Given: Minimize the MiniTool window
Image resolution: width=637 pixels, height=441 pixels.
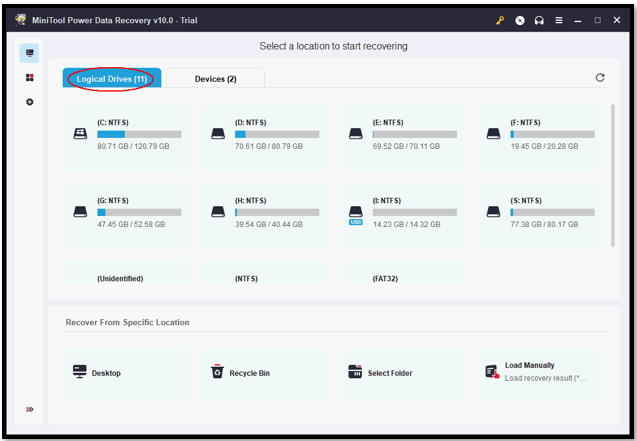Looking at the screenshot, I should pos(578,20).
